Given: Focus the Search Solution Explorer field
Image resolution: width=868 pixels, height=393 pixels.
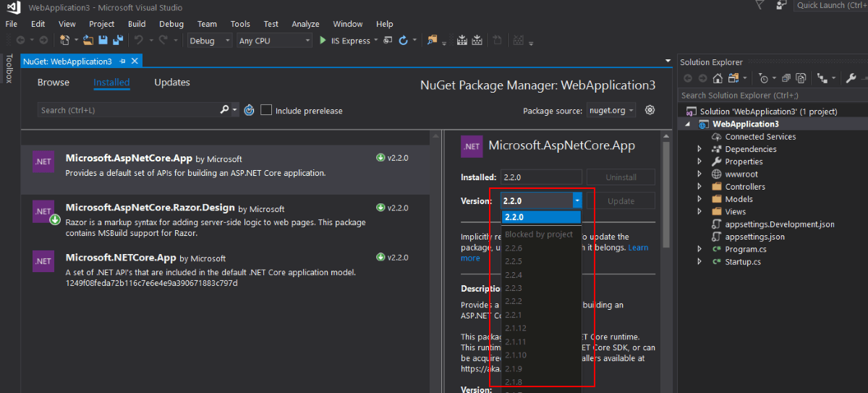Looking at the screenshot, I should (773, 95).
